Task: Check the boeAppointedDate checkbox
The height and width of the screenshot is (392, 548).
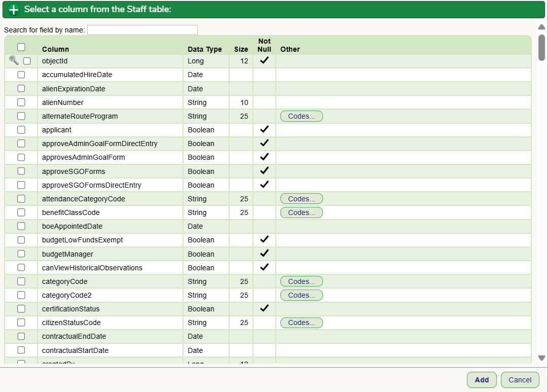Action: coord(21,226)
